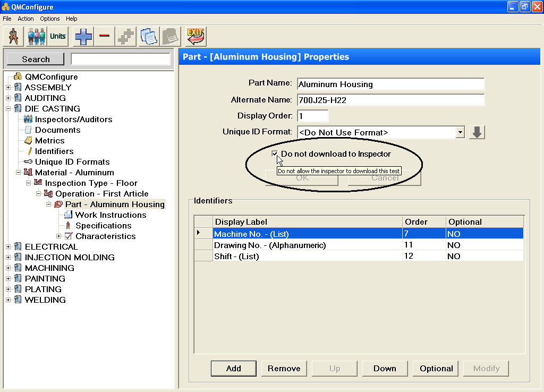Select the PAINTING tree item
The width and height of the screenshot is (544, 392).
click(x=45, y=278)
